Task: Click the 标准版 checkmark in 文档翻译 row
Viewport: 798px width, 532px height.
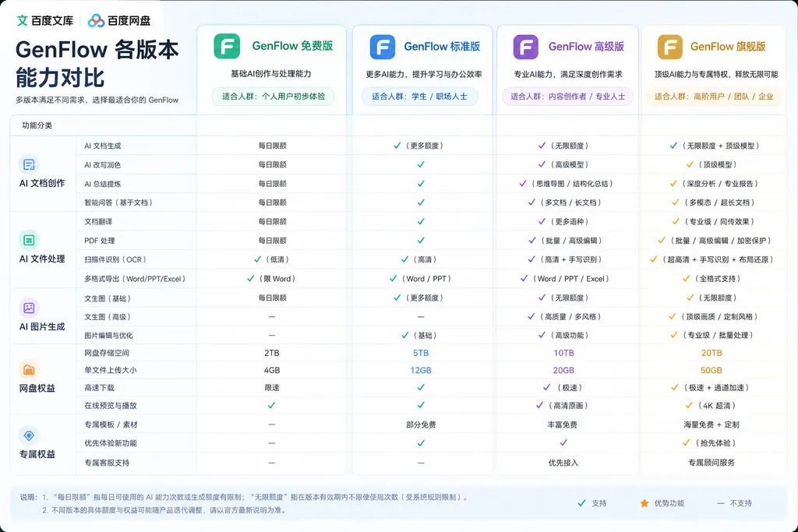Action: (421, 221)
